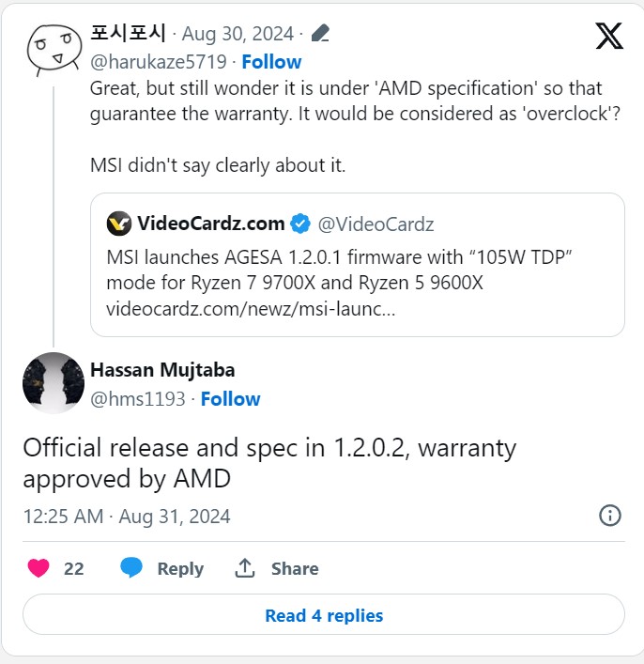This screenshot has height=664, width=644.
Task: Click the edited pencil icon
Action: (x=320, y=34)
